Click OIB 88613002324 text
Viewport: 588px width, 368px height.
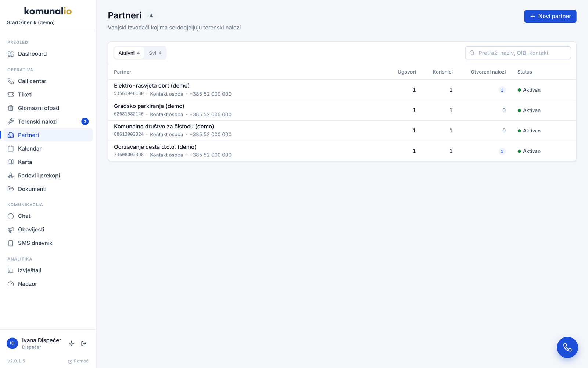coord(129,134)
